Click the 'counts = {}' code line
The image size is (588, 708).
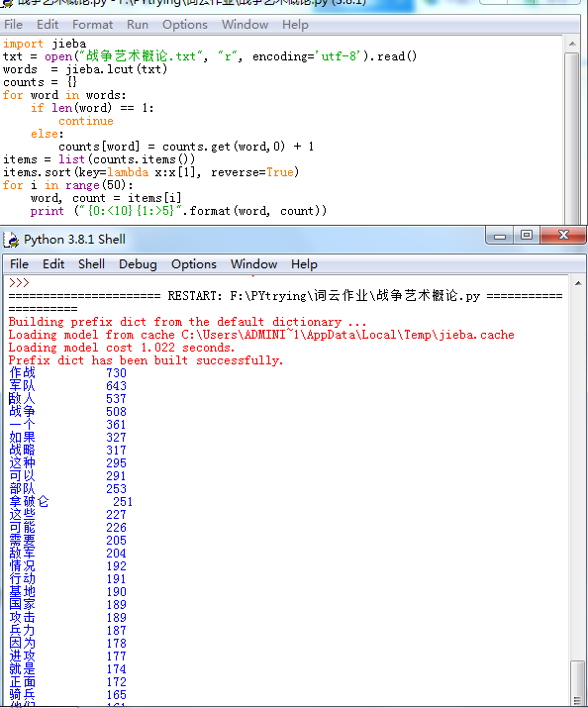pos(40,82)
